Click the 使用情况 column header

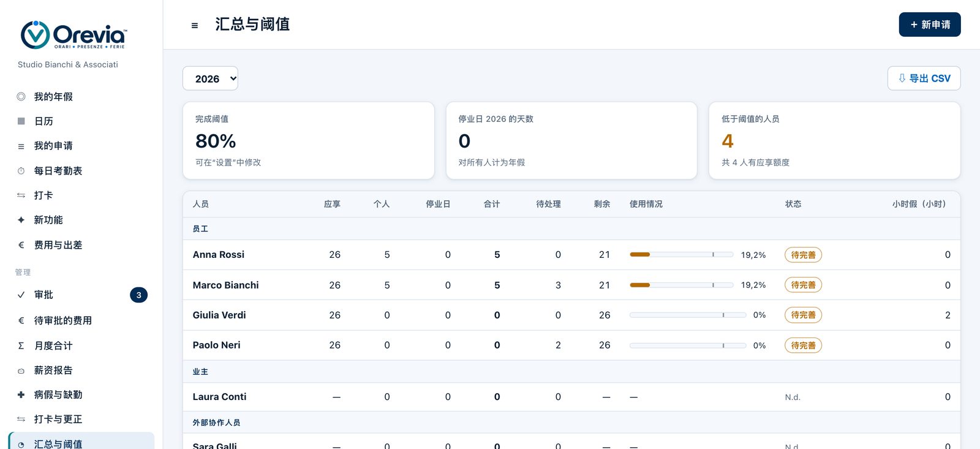(646, 204)
